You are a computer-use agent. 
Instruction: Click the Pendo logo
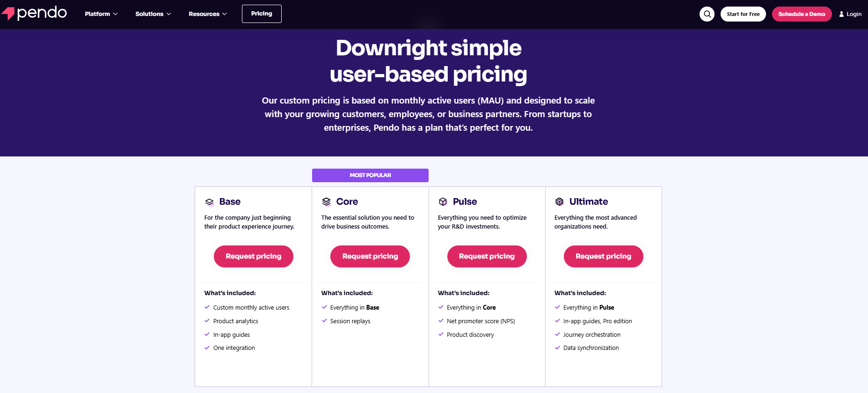point(34,13)
